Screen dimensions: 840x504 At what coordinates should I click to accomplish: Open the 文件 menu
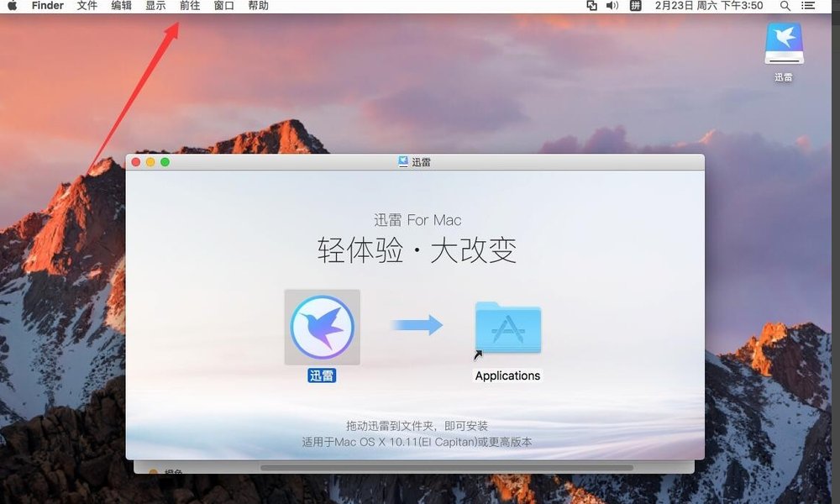point(87,6)
